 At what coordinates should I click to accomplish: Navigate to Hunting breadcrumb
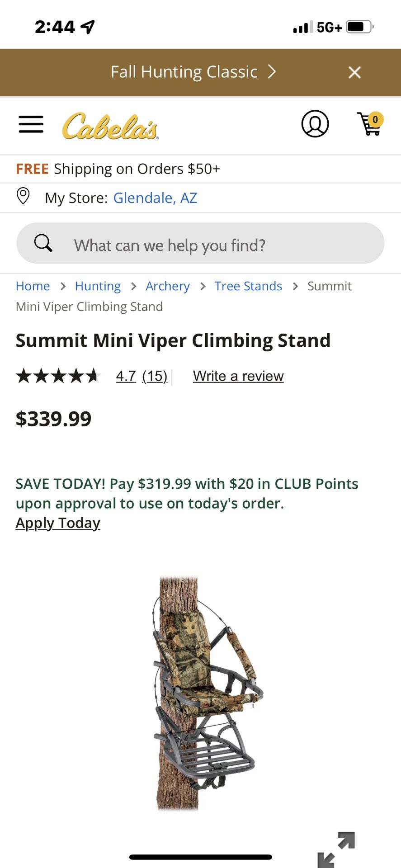click(x=98, y=286)
